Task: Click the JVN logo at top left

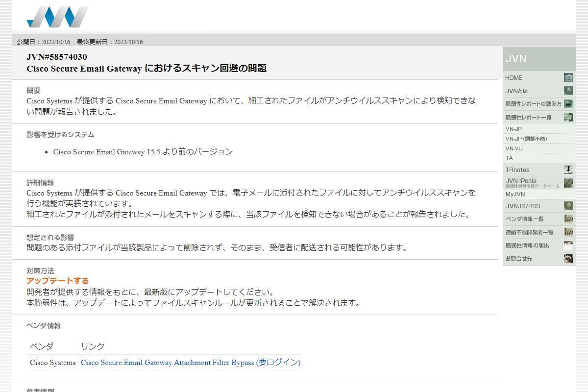Action: (58, 17)
